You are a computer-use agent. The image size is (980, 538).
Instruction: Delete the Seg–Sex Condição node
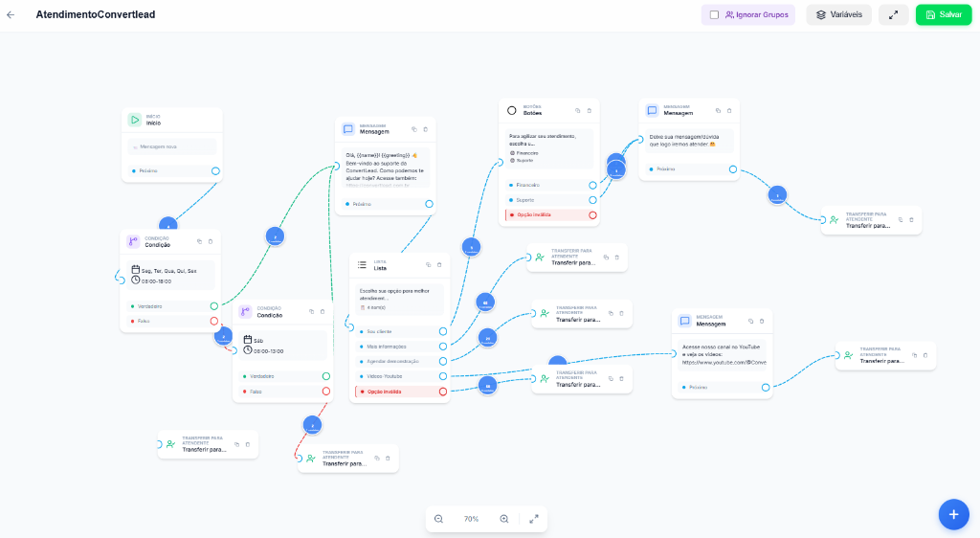click(211, 241)
